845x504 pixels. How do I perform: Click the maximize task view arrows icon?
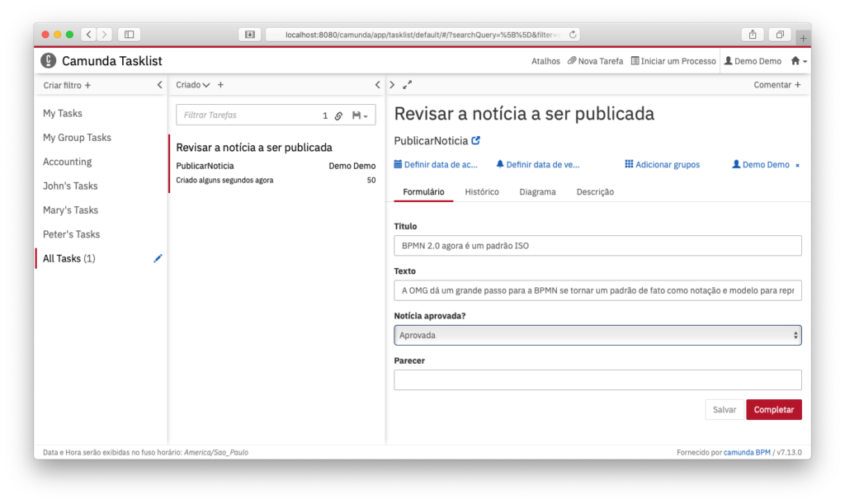407,85
